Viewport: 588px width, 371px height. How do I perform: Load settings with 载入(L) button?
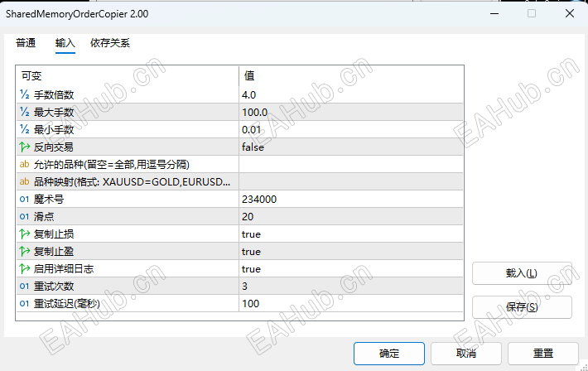pyautogui.click(x=522, y=273)
